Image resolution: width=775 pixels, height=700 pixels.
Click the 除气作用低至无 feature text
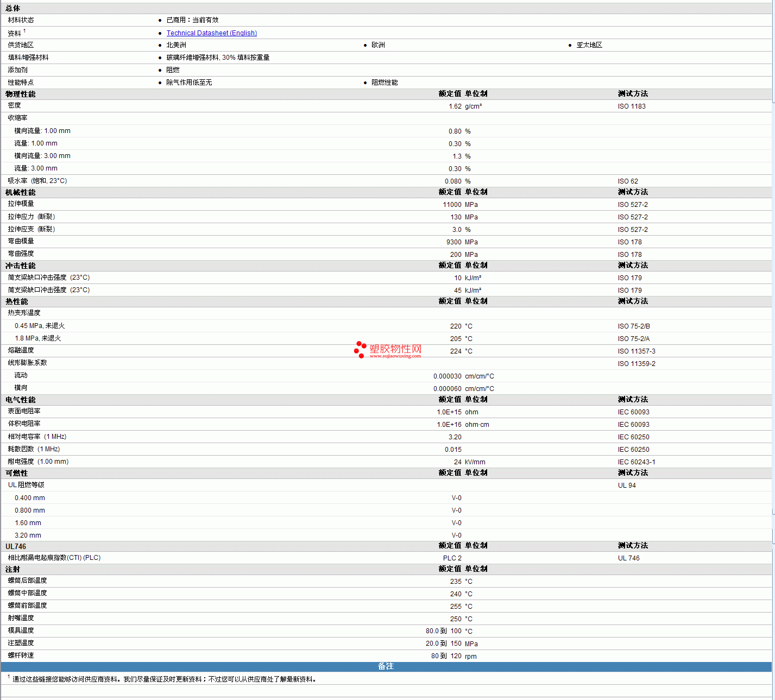pyautogui.click(x=189, y=83)
